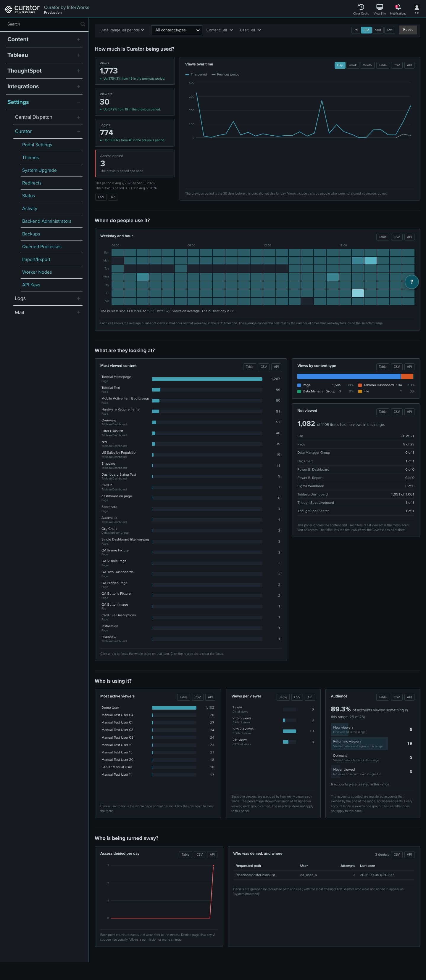The image size is (426, 980).
Task: Show Weekday and hour as Table
Action: pos(383,237)
